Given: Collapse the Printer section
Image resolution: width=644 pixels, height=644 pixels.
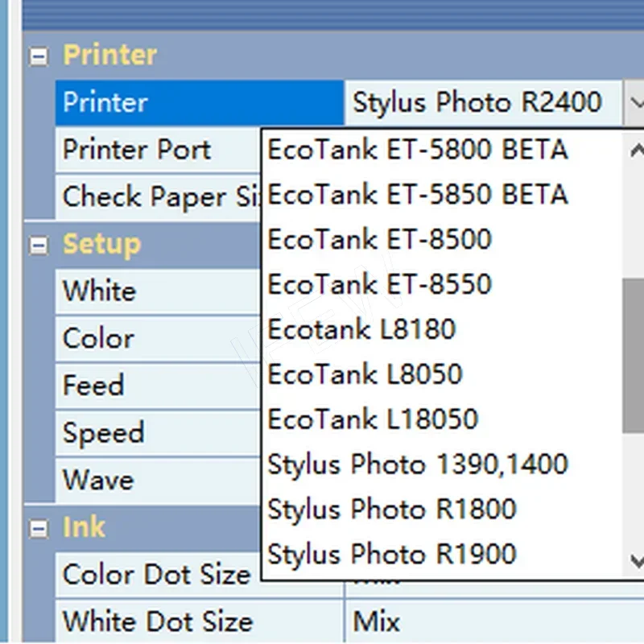Looking at the screenshot, I should tap(39, 56).
